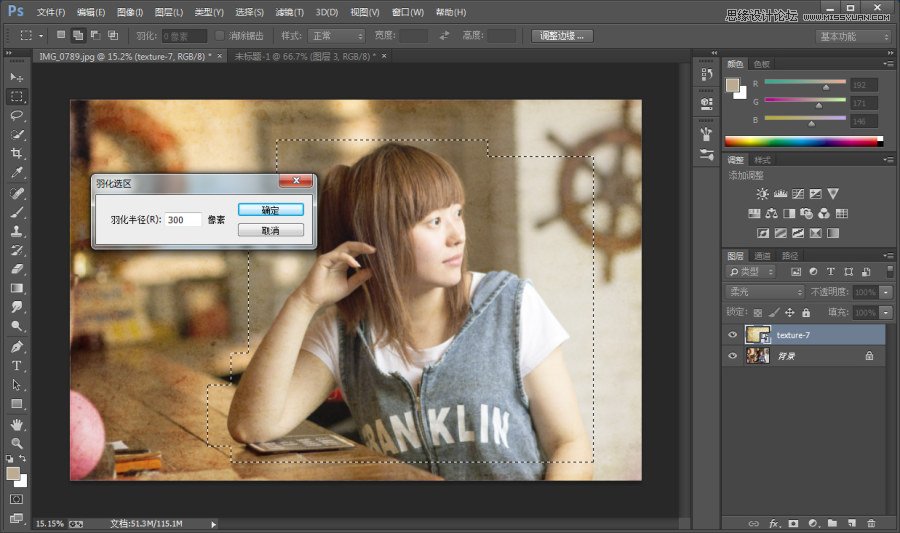Viewport: 900px width, 533px height.
Task: Select the Lasso tool
Action: (x=16, y=115)
